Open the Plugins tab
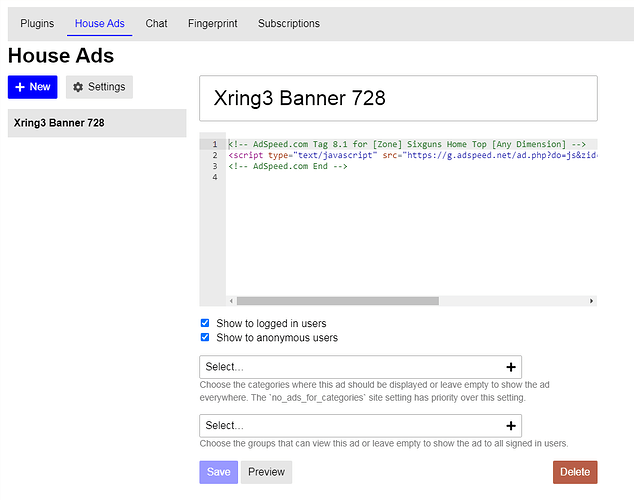 tap(37, 23)
